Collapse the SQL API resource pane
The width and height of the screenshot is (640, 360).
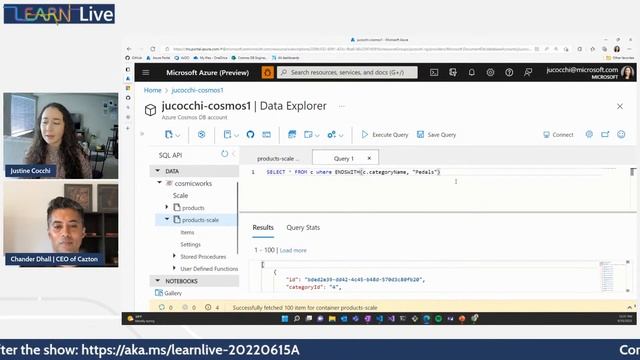pos(233,154)
